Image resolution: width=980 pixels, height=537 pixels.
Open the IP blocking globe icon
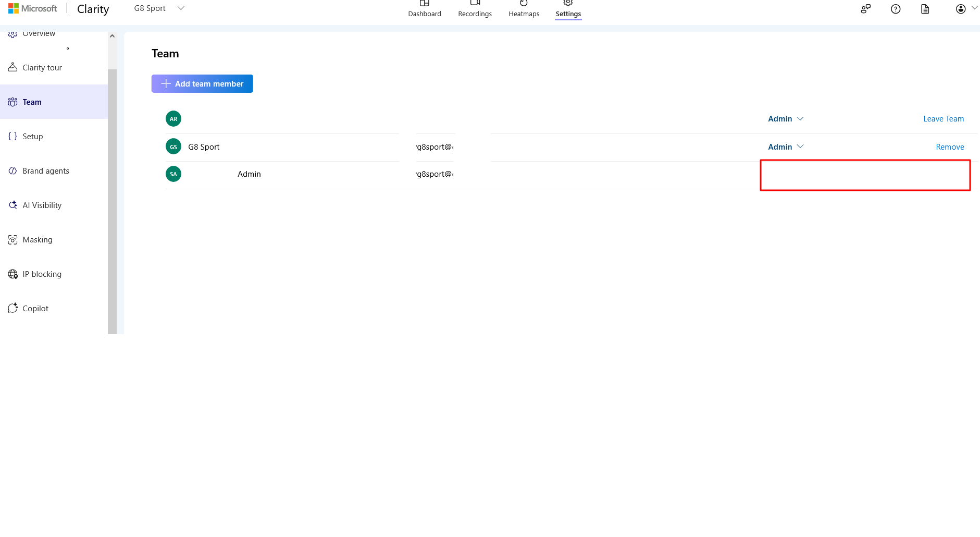(13, 274)
